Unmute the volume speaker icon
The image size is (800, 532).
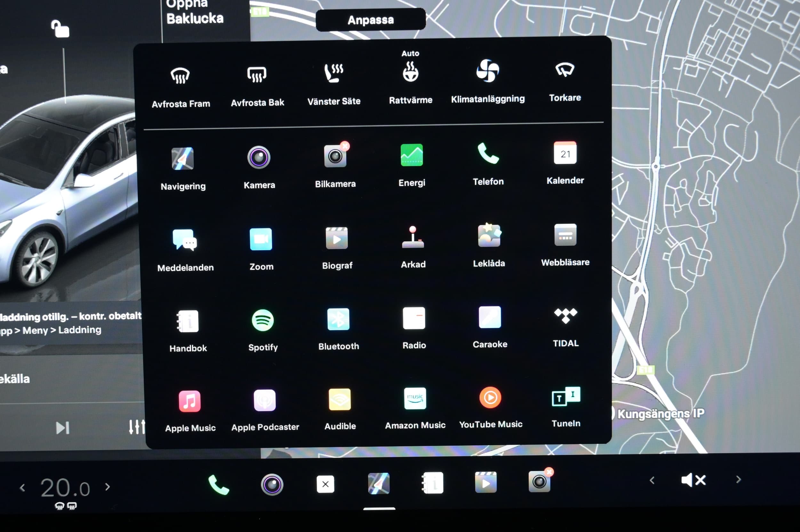pos(693,480)
